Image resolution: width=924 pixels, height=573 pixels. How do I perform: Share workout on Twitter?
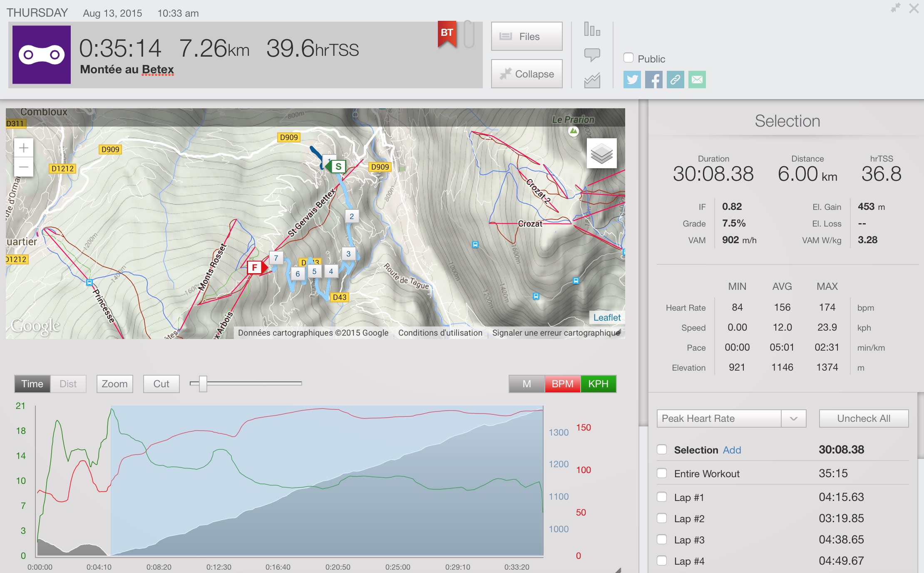(x=632, y=80)
